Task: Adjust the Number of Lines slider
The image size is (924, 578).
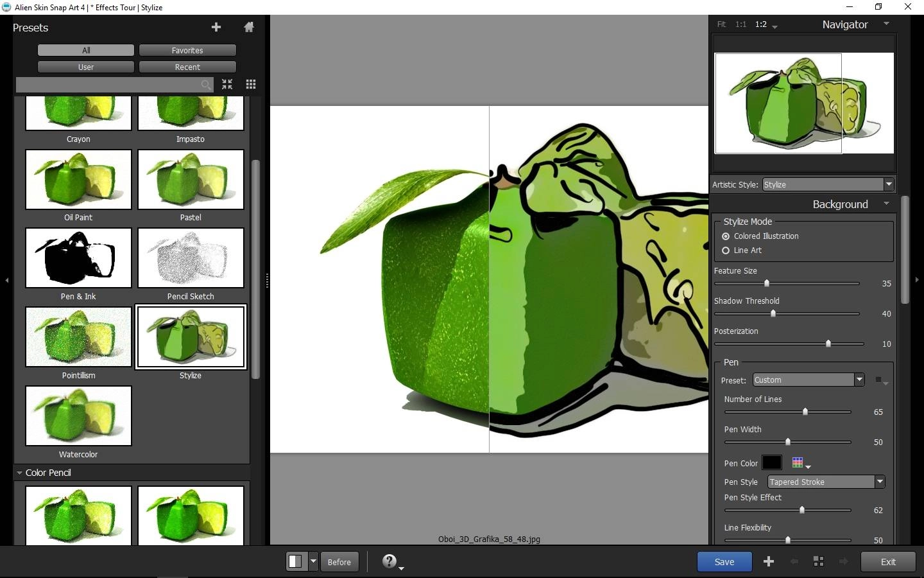Action: [805, 412]
